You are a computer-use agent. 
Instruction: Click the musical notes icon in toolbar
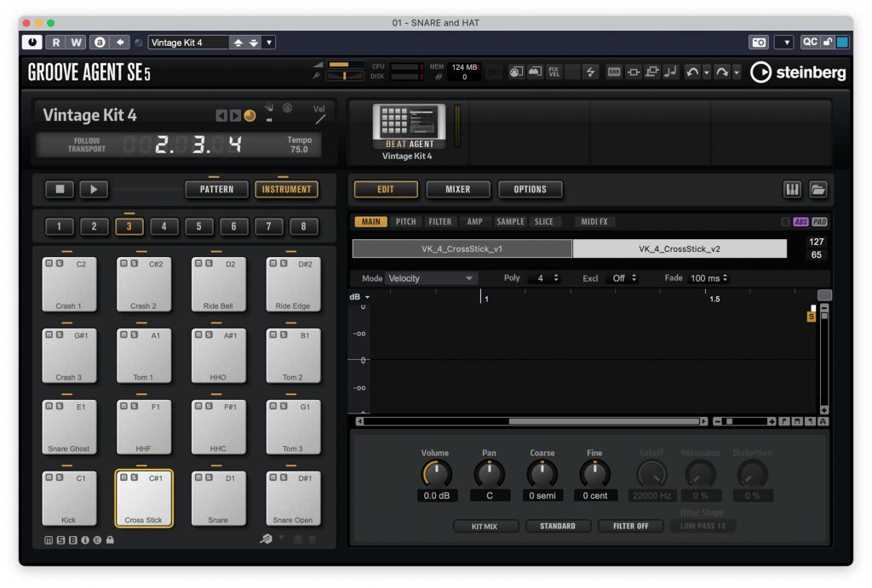(671, 71)
